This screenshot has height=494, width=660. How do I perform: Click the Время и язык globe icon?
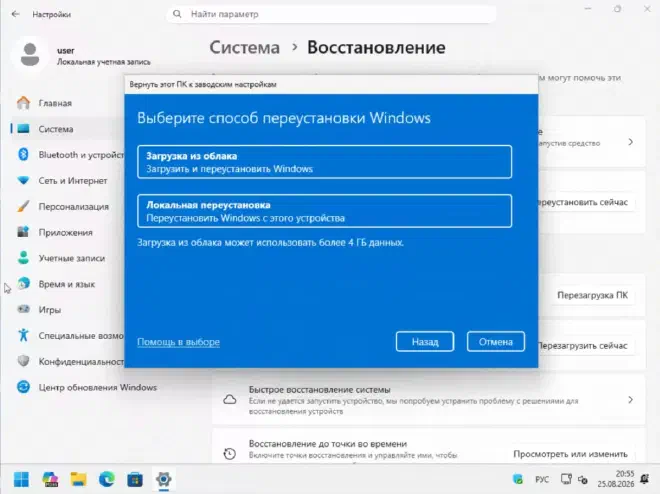24,284
